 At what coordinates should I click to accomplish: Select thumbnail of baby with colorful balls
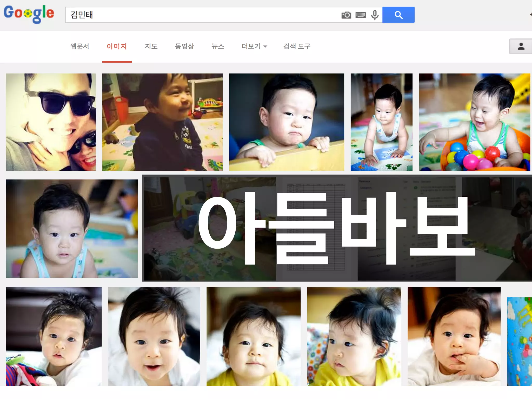[475, 122]
